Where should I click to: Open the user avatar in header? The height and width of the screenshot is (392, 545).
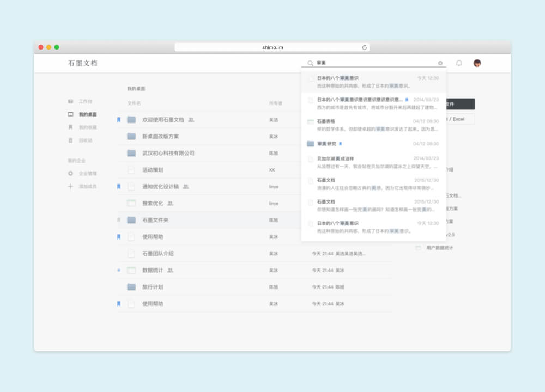pos(477,63)
